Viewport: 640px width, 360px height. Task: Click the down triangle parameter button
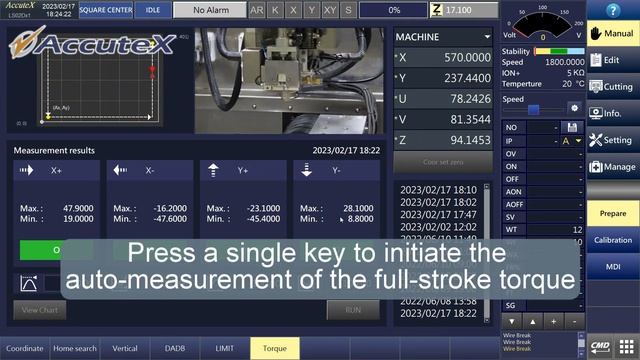pos(512,322)
